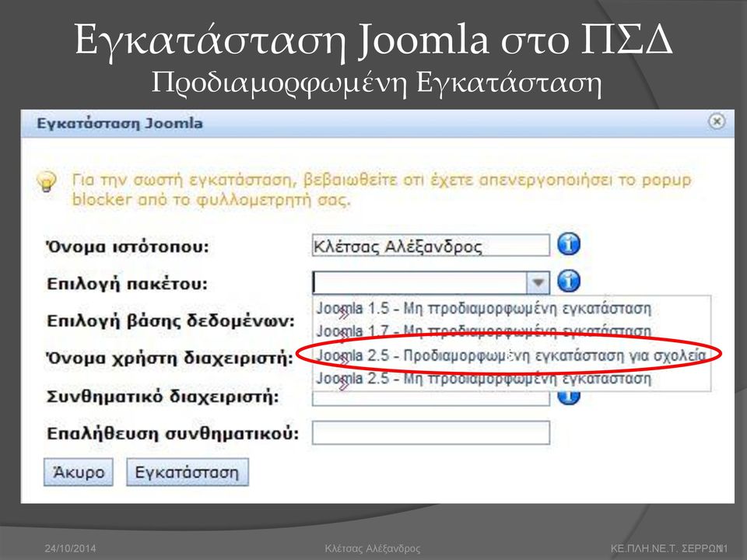
Task: Focus the Όνομα ιστότοπου input field
Action: pos(430,245)
